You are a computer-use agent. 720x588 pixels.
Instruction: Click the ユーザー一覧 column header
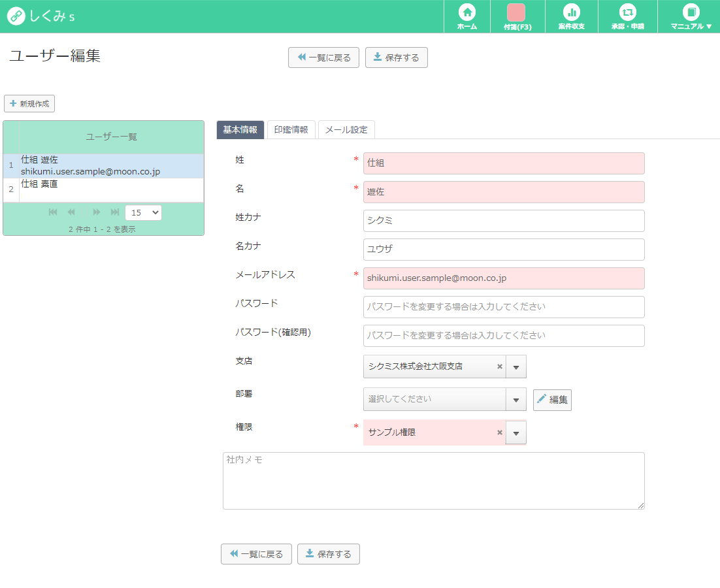tap(112, 137)
